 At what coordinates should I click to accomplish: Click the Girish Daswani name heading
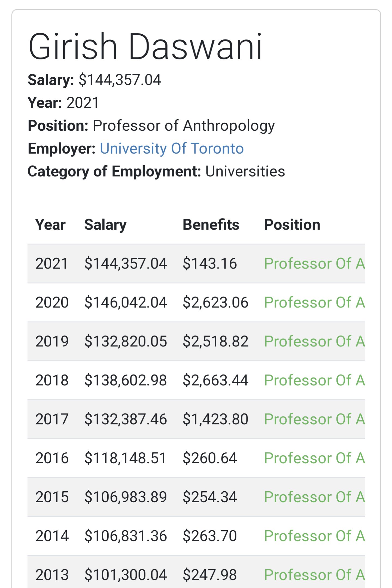tap(145, 46)
